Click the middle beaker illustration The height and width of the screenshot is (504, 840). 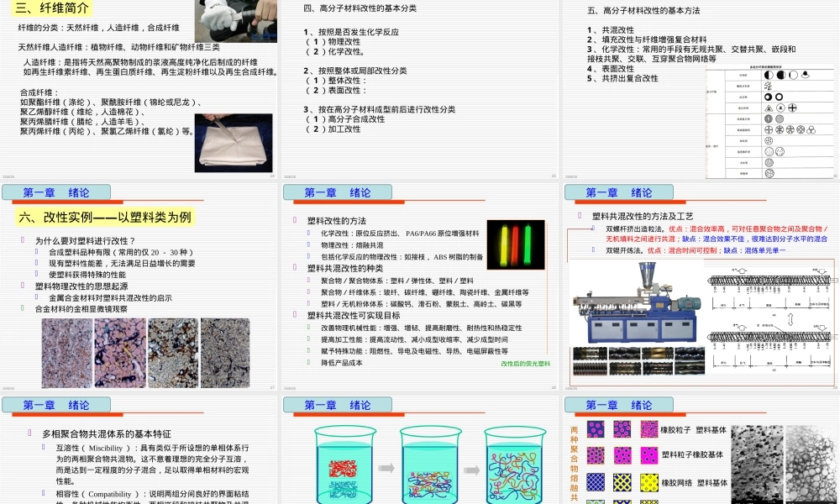(429, 465)
